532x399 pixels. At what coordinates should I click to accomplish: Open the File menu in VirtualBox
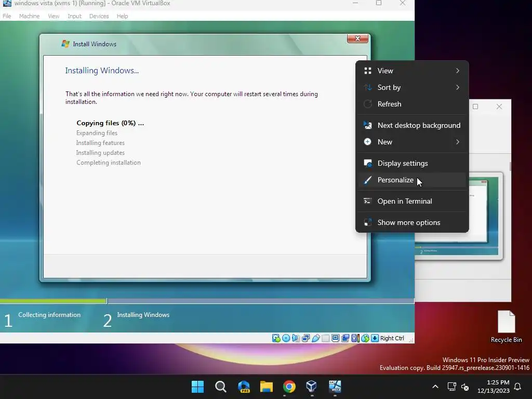pyautogui.click(x=7, y=16)
